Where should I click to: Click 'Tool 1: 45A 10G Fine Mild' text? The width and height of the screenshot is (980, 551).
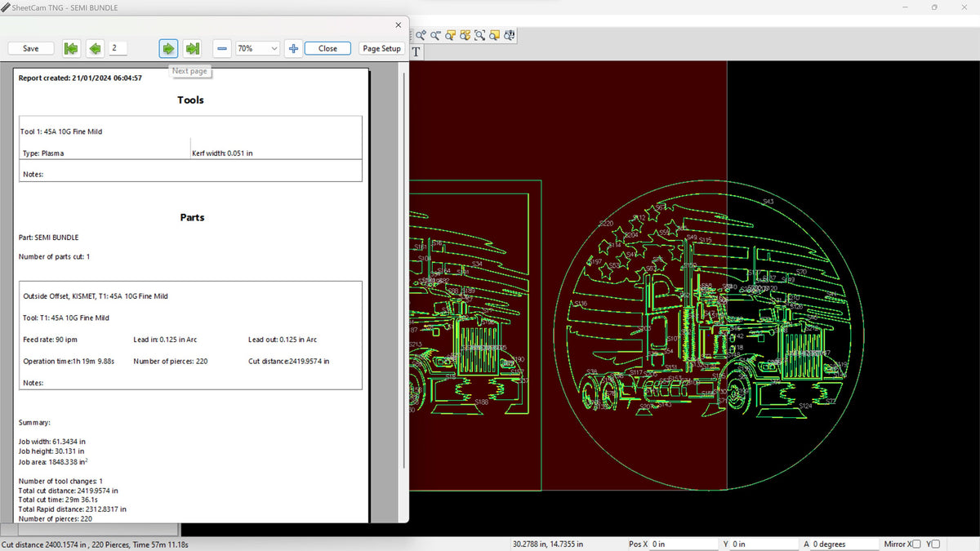[x=61, y=131]
